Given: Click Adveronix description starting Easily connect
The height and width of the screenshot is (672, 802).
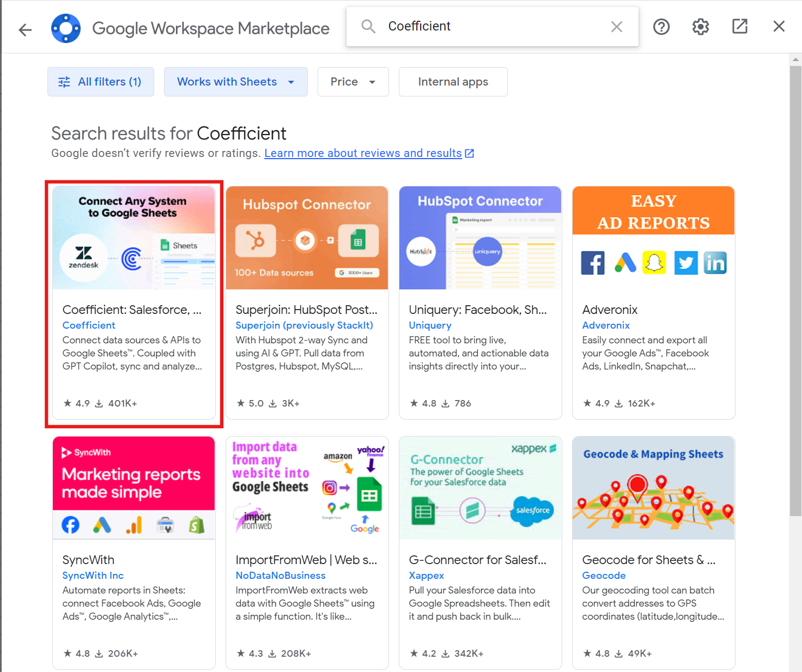Looking at the screenshot, I should point(646,353).
